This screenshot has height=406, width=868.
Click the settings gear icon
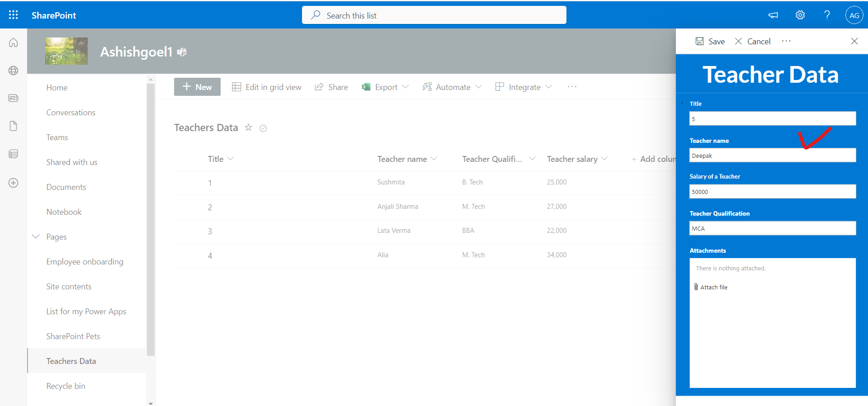coord(800,15)
